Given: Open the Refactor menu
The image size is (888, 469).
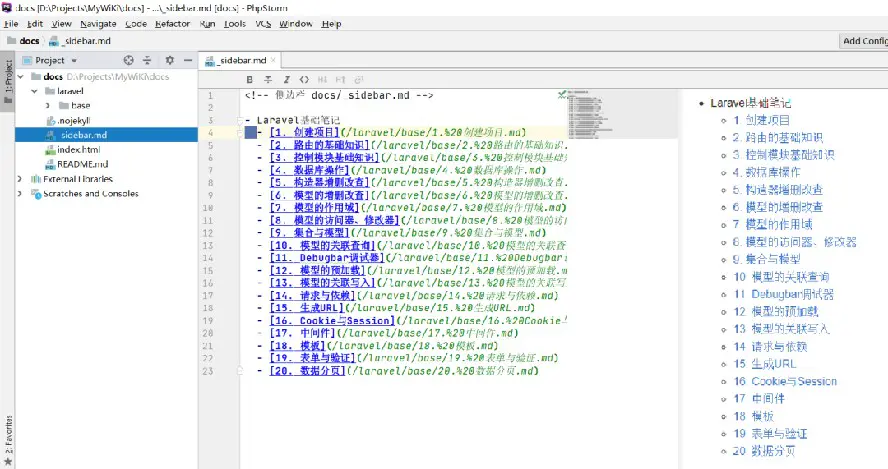Looking at the screenshot, I should tap(172, 24).
